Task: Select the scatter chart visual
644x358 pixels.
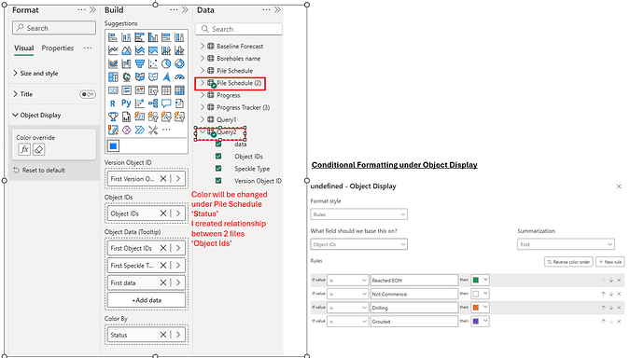Action: click(153, 64)
